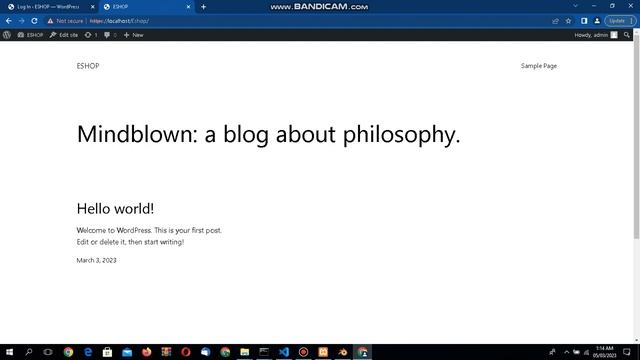Open the terminal window on the taskbar
The image size is (640, 360).
264,352
